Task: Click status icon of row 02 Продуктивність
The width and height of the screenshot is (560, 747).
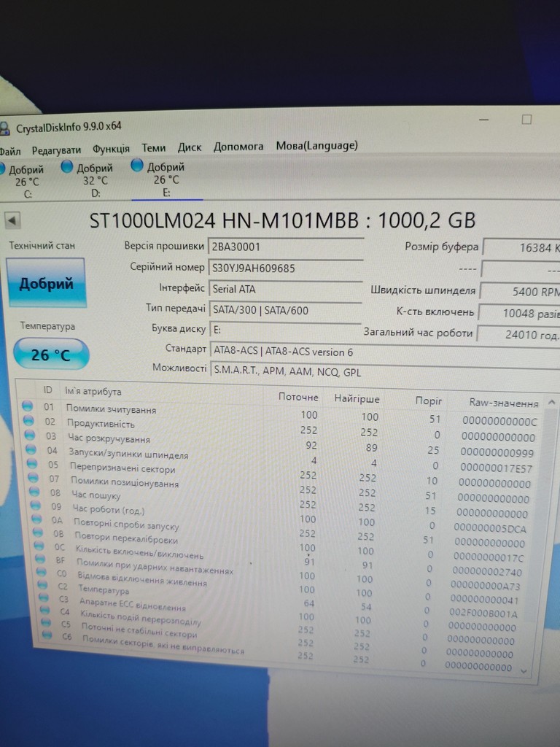Action: [28, 420]
